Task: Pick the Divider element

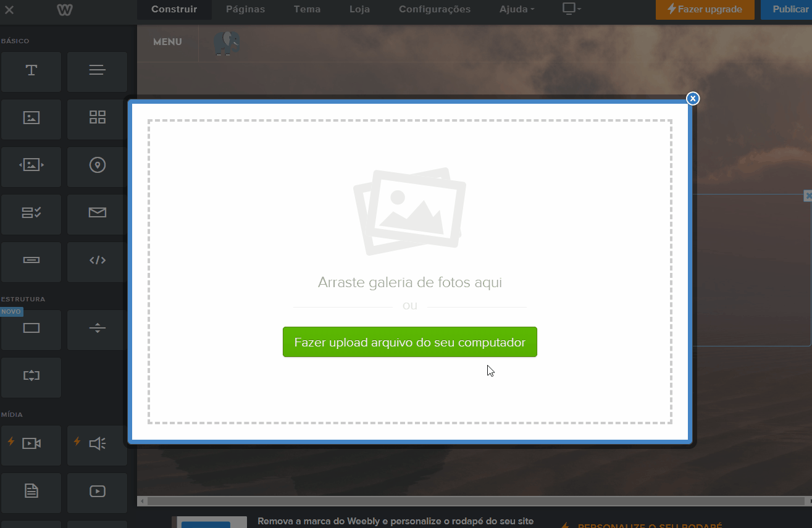Action: (x=97, y=330)
